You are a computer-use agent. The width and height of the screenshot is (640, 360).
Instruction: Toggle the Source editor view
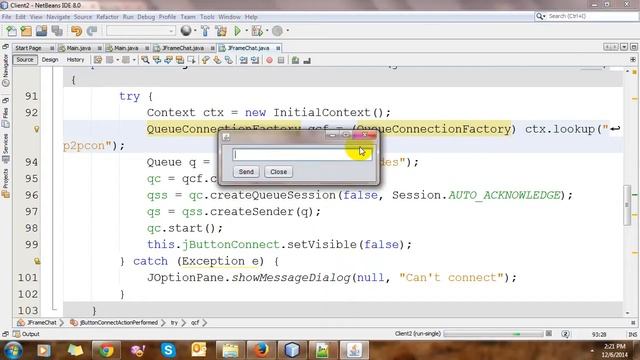25,60
